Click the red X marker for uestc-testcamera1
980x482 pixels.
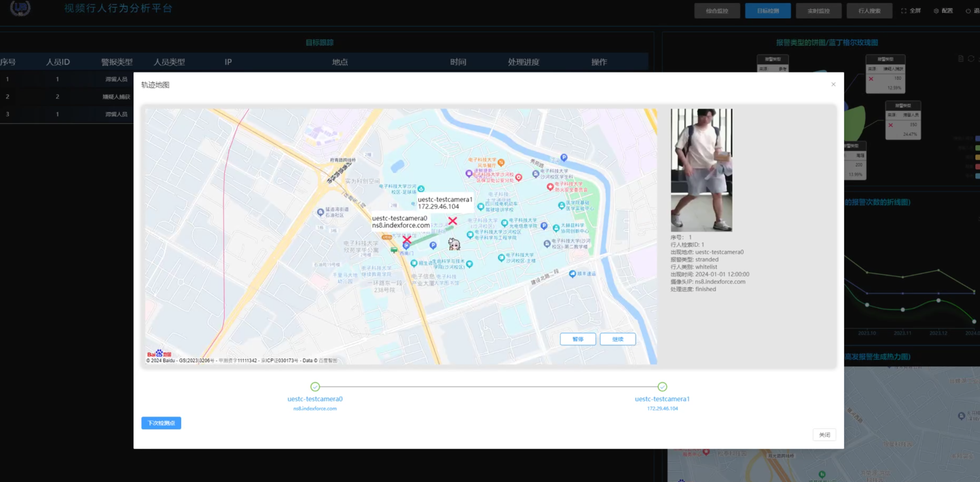pos(452,221)
